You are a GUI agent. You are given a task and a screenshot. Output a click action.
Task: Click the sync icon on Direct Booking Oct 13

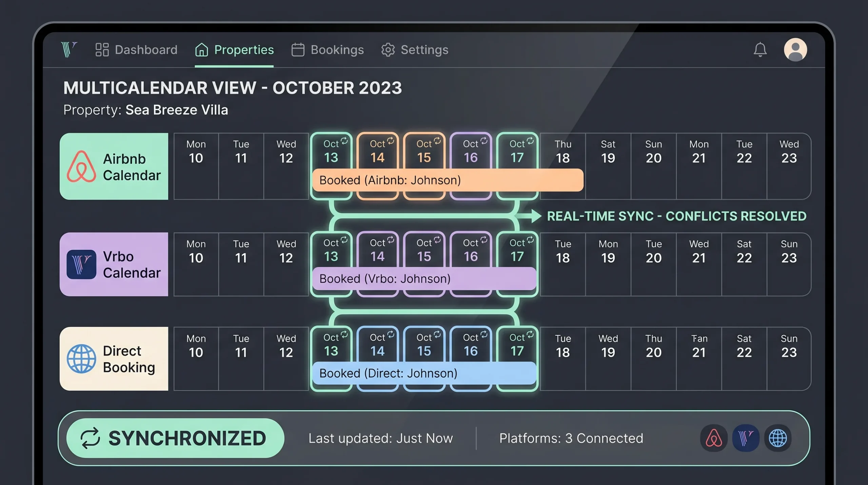[344, 334]
